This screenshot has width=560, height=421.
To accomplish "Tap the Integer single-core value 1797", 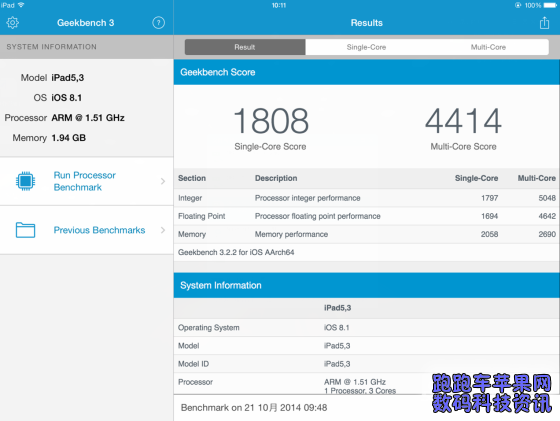I will (x=489, y=198).
